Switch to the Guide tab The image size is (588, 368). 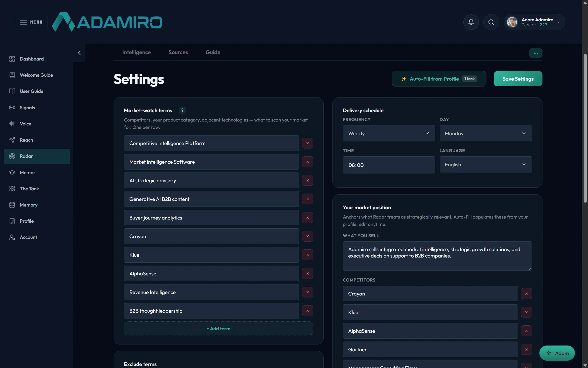coord(213,52)
